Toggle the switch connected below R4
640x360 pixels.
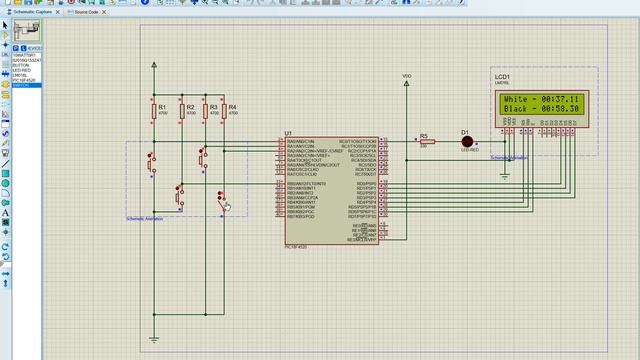pos(222,203)
